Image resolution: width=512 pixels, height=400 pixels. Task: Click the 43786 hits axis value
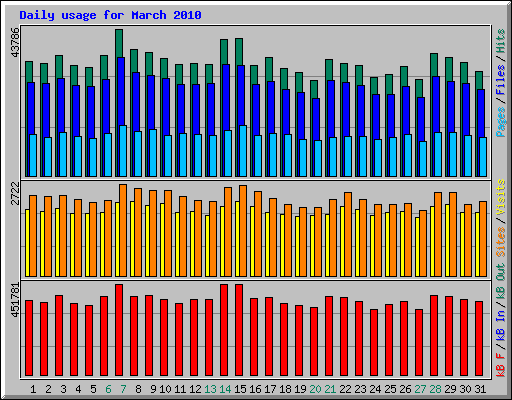[15, 42]
